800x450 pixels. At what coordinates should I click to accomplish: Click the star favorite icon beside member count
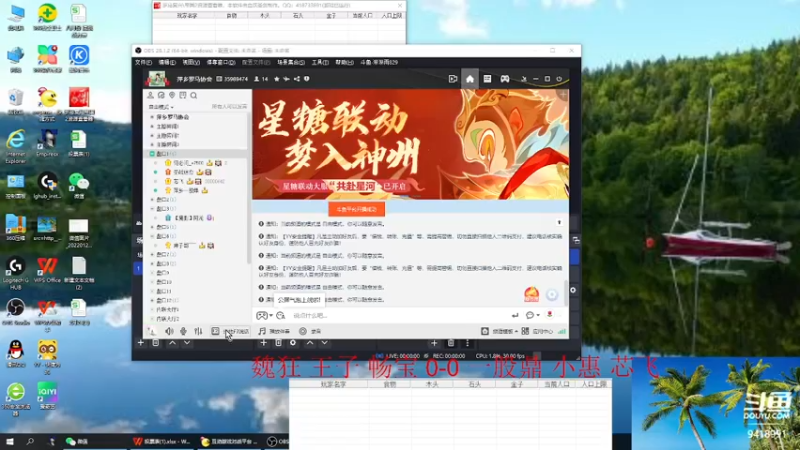[x=277, y=79]
